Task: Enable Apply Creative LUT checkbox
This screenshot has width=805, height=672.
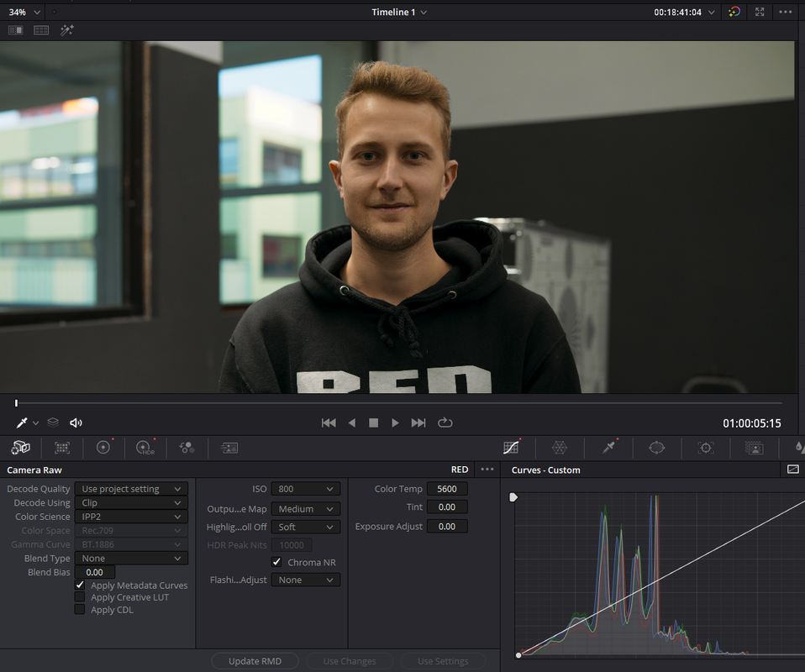Action: [80, 597]
